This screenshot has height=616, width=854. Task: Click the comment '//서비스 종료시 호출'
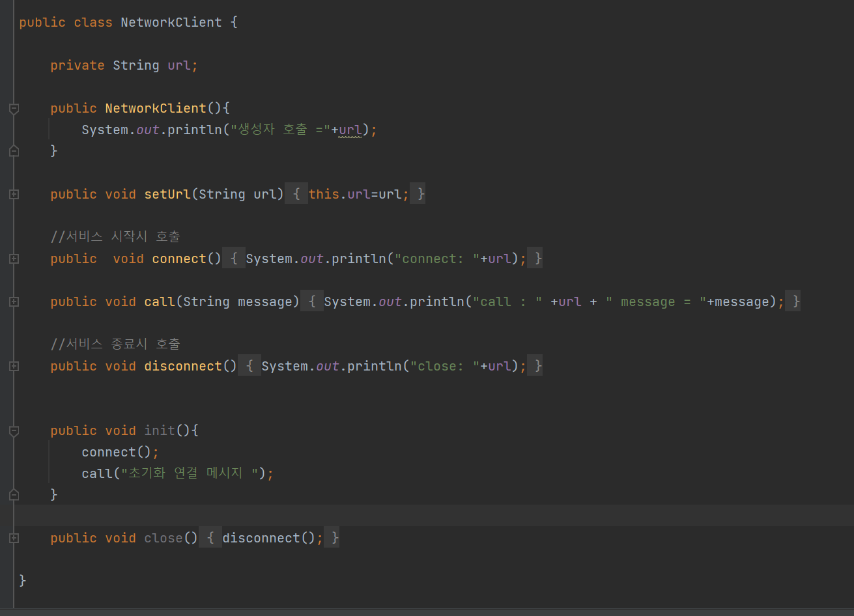(115, 344)
